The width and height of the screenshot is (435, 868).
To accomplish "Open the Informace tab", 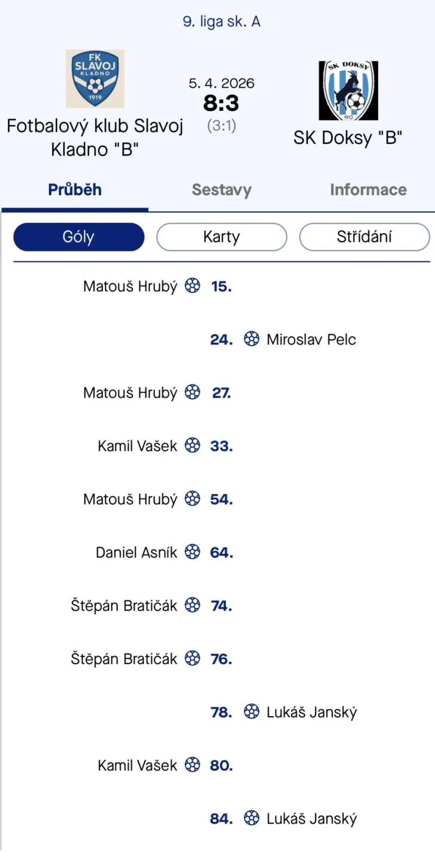I will (x=368, y=190).
